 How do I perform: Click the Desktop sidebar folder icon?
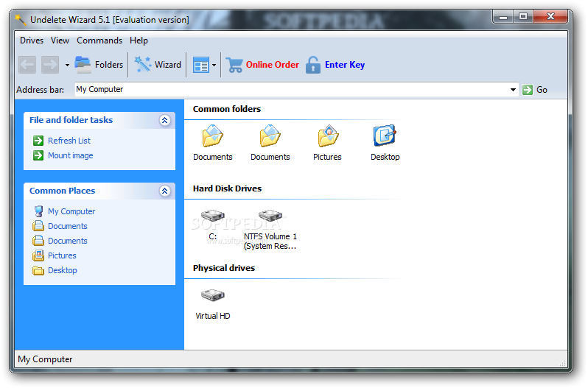(38, 270)
